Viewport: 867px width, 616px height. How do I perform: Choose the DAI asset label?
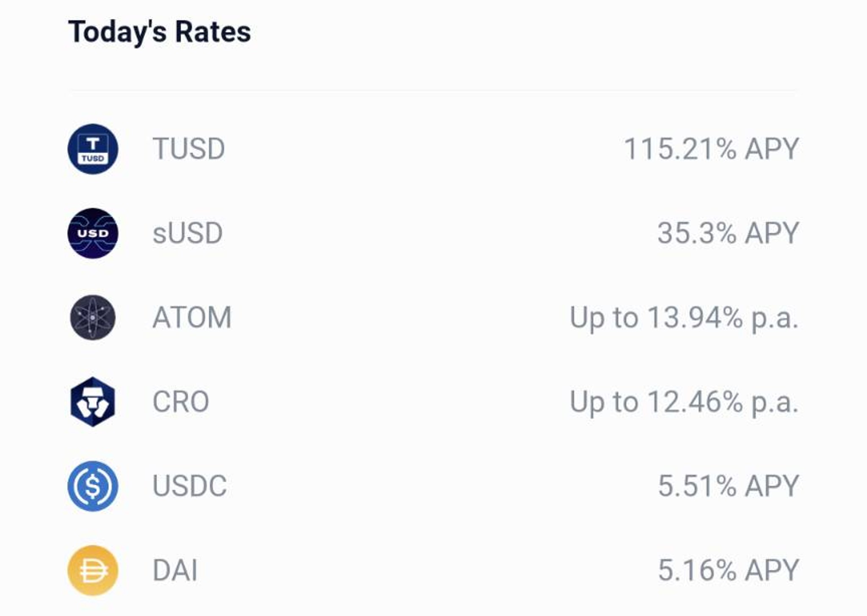tap(175, 570)
